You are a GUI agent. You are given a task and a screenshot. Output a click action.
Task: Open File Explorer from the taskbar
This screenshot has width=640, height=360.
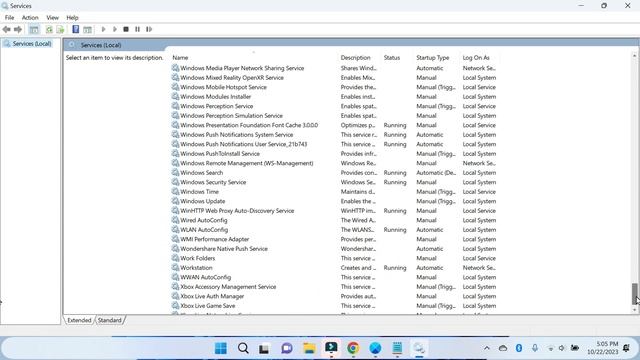pyautogui.click(x=309, y=348)
